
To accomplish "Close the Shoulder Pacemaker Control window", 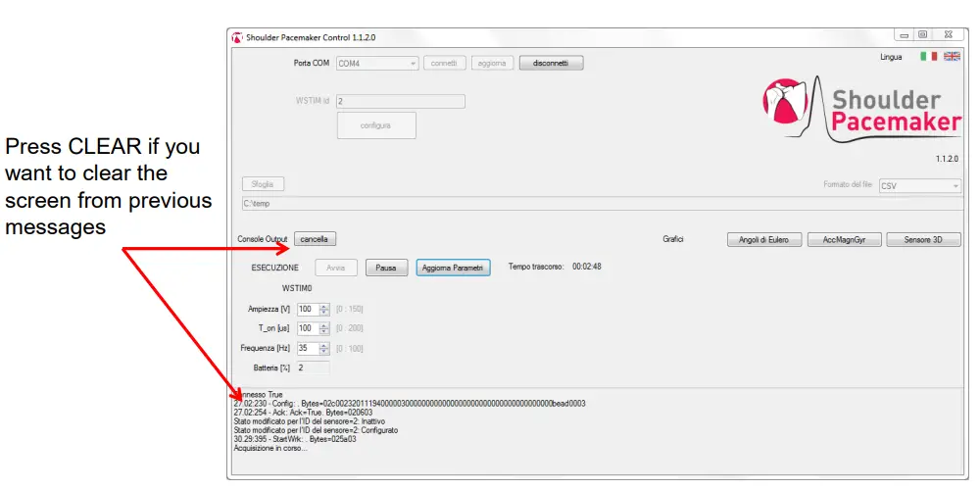I will pos(948,35).
